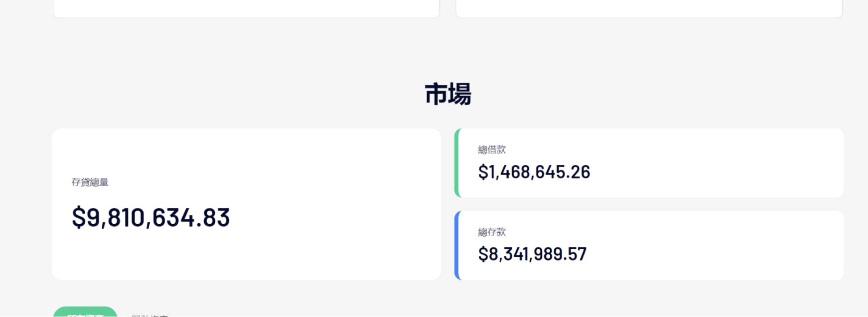Viewport: 868px width, 317px height.
Task: Click the gap between 總借款 and 總存款 cards
Action: (x=649, y=204)
